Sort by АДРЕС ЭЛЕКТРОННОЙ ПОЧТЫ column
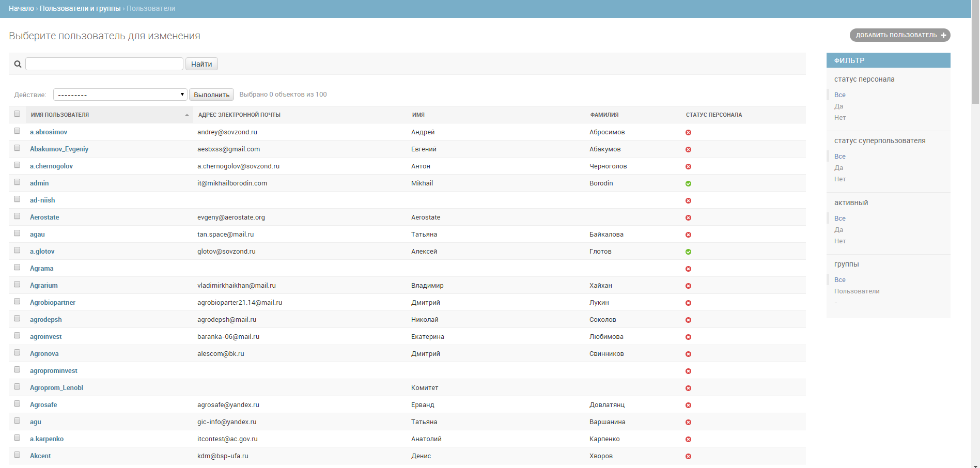 (239, 115)
